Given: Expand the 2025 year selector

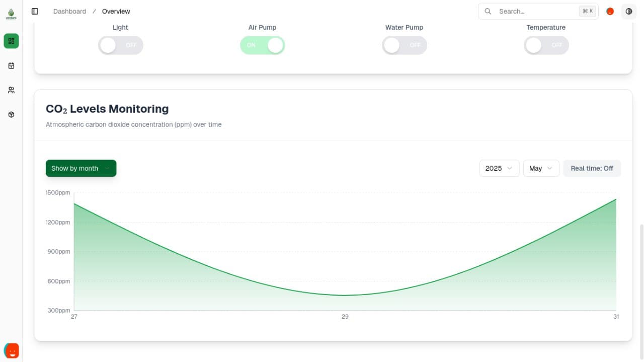Looking at the screenshot, I should pos(499,168).
